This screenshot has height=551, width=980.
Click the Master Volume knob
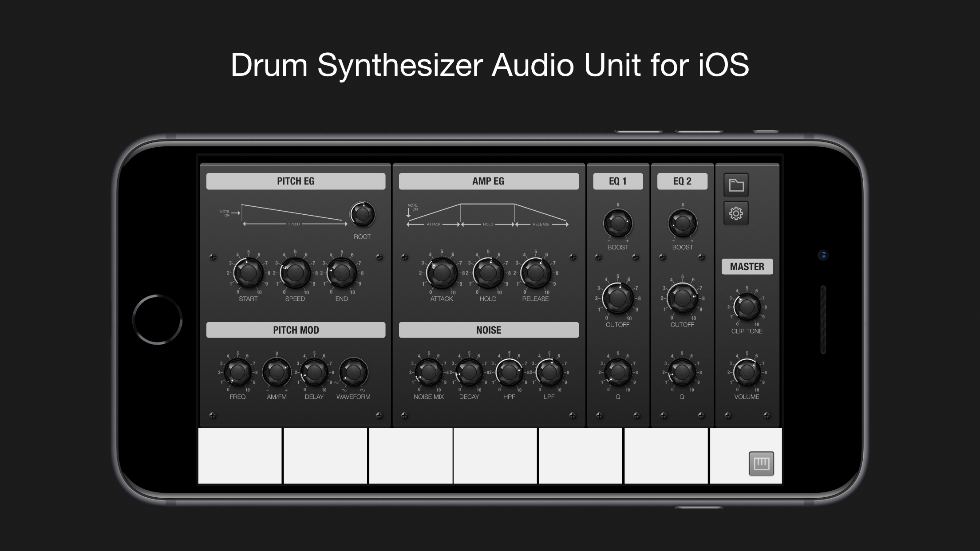tap(747, 372)
